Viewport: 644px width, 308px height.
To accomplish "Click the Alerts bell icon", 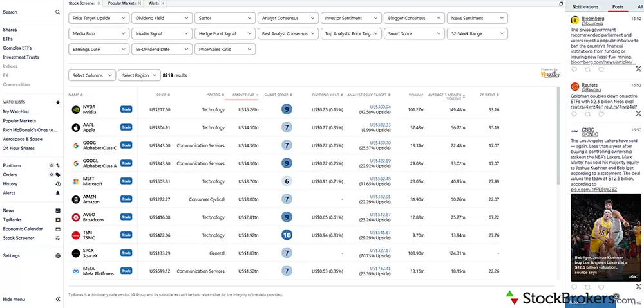I will [58, 193].
